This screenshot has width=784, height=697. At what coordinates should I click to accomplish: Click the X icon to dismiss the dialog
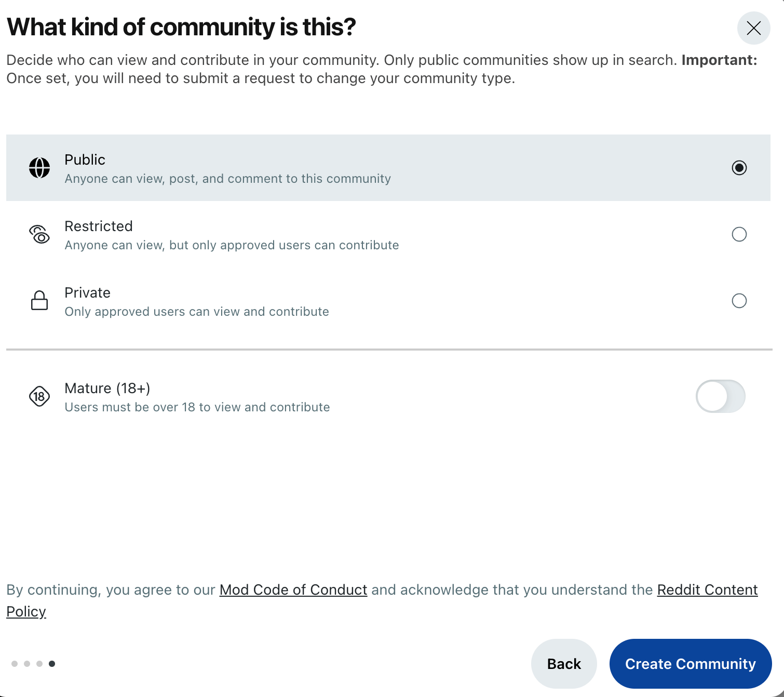pyautogui.click(x=753, y=29)
